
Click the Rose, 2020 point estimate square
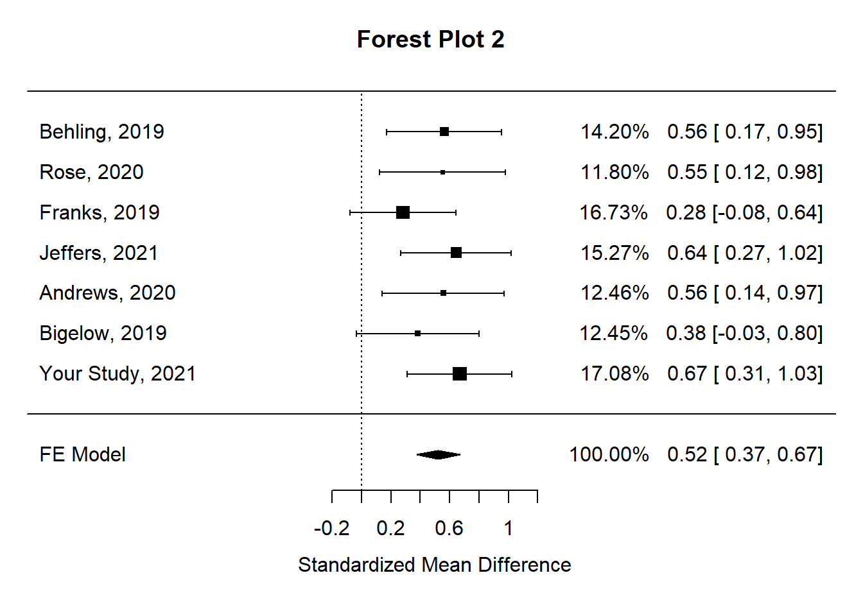point(443,172)
